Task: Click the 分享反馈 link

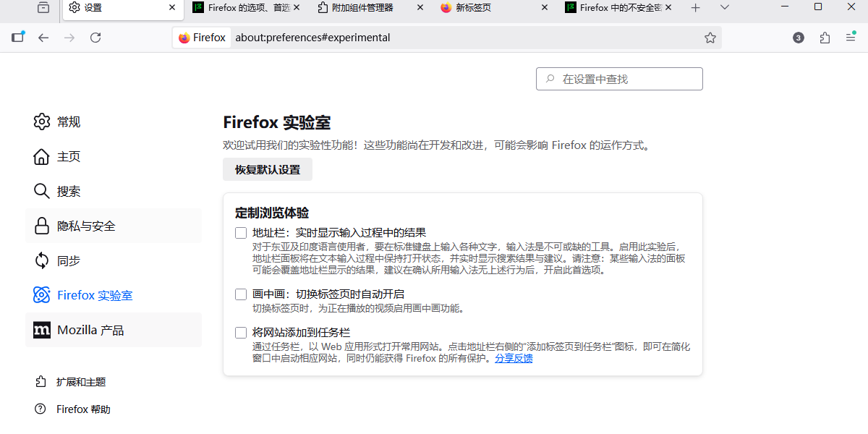Action: click(x=514, y=358)
